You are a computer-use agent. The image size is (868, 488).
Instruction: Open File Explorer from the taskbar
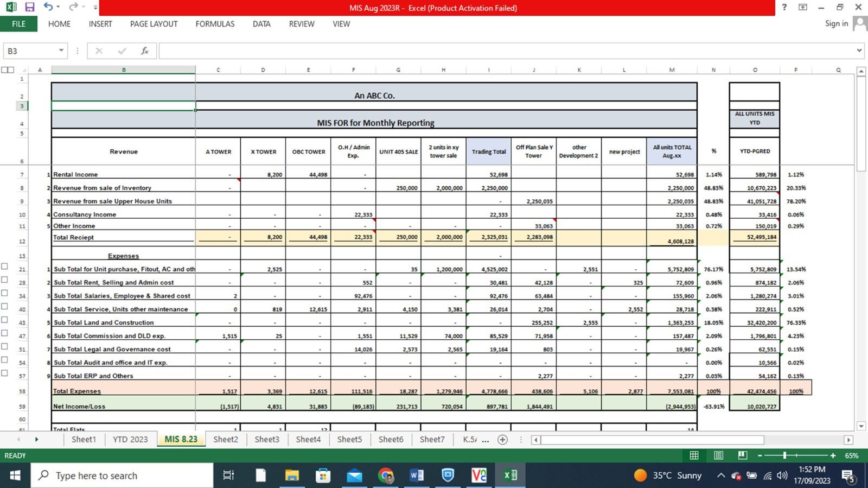(x=292, y=476)
